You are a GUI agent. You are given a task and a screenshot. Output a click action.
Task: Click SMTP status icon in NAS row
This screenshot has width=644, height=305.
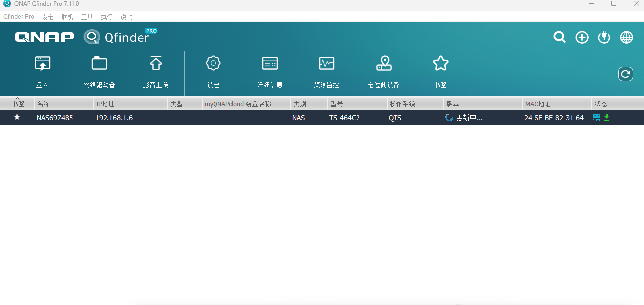(x=597, y=117)
